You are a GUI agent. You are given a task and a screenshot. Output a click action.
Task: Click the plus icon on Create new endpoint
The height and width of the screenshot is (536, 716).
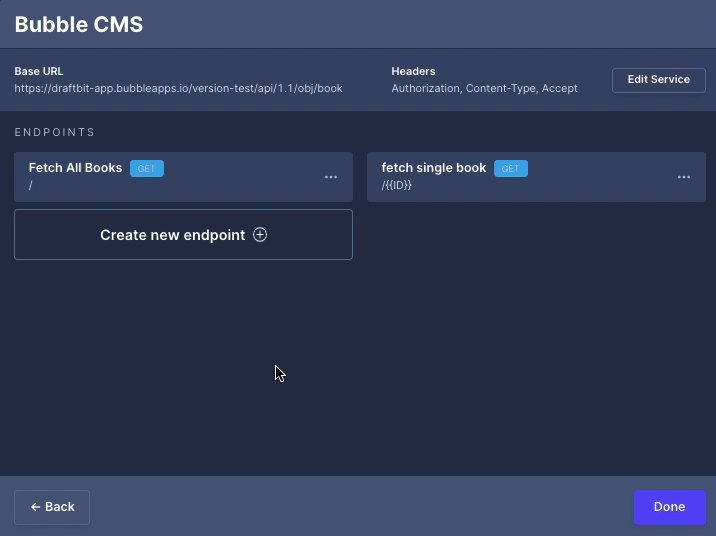pyautogui.click(x=260, y=235)
